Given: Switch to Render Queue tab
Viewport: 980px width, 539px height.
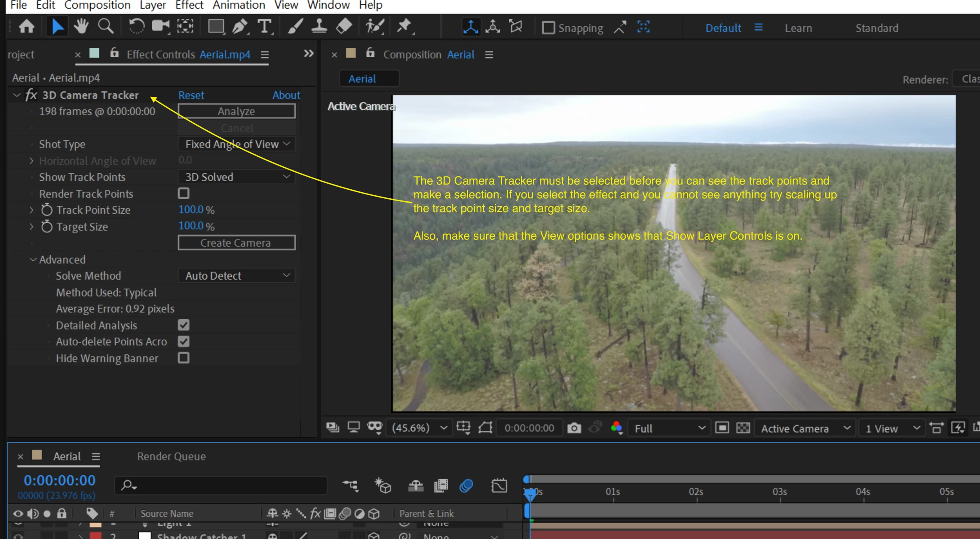Looking at the screenshot, I should click(x=171, y=456).
